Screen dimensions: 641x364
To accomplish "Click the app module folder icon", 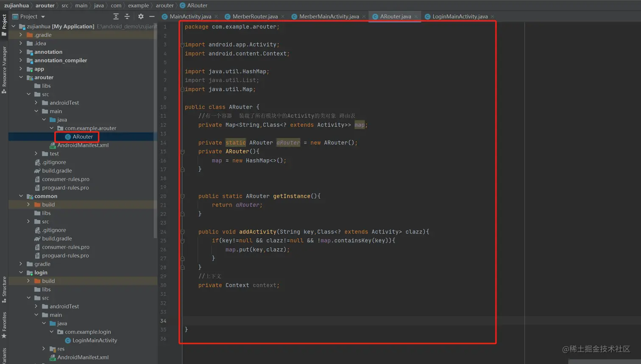I will [x=30, y=69].
